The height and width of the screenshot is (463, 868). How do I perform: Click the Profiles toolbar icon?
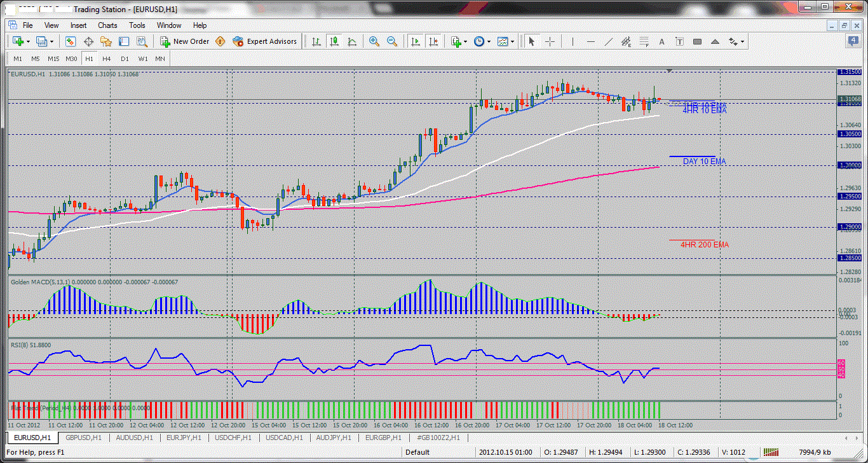(42, 41)
